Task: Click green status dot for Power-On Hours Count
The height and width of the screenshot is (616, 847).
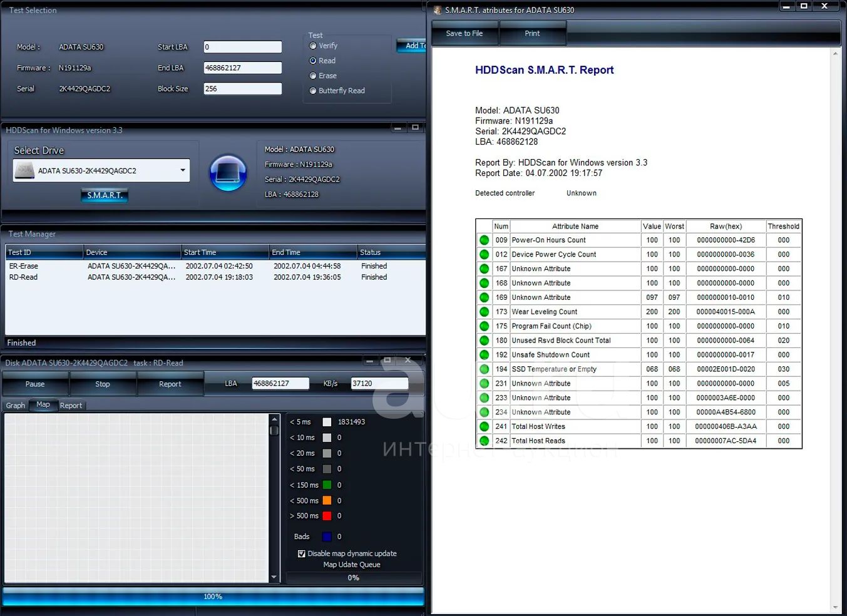Action: (x=484, y=240)
